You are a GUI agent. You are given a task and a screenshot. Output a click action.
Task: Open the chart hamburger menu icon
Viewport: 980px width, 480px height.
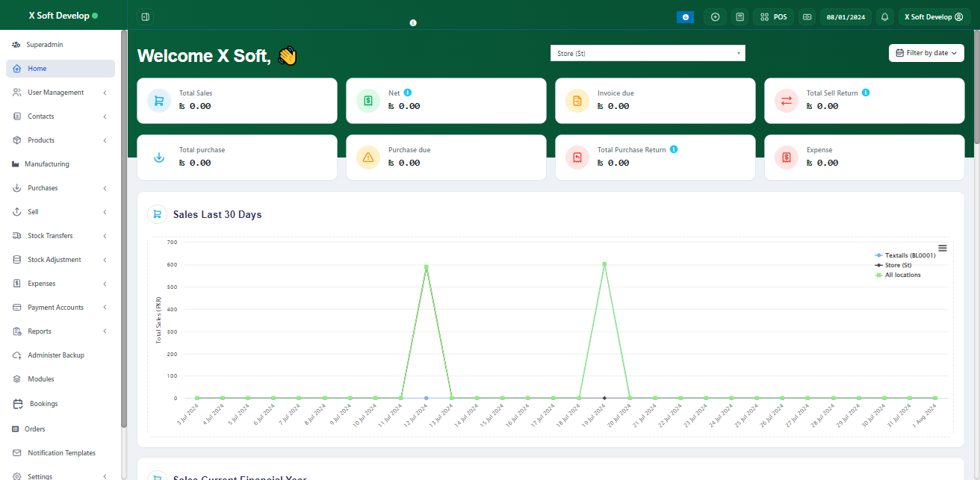943,248
